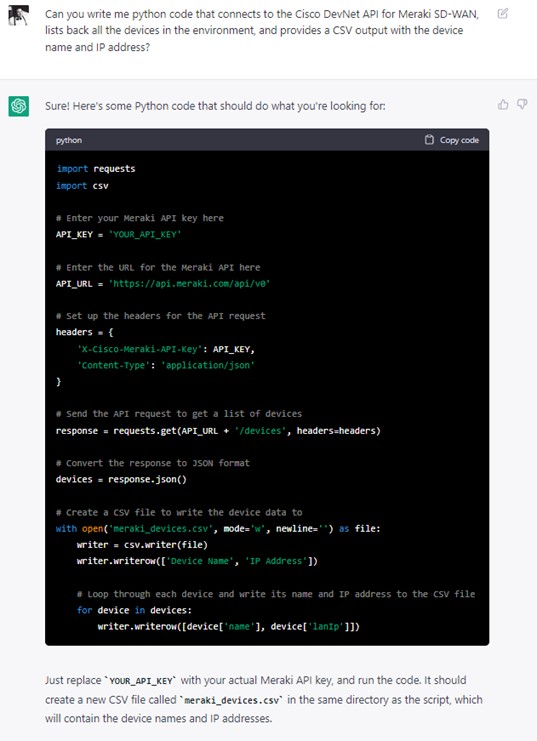Screen dimensions: 537x741
Task: Click the 'import csv' code line
Action: (82, 186)
